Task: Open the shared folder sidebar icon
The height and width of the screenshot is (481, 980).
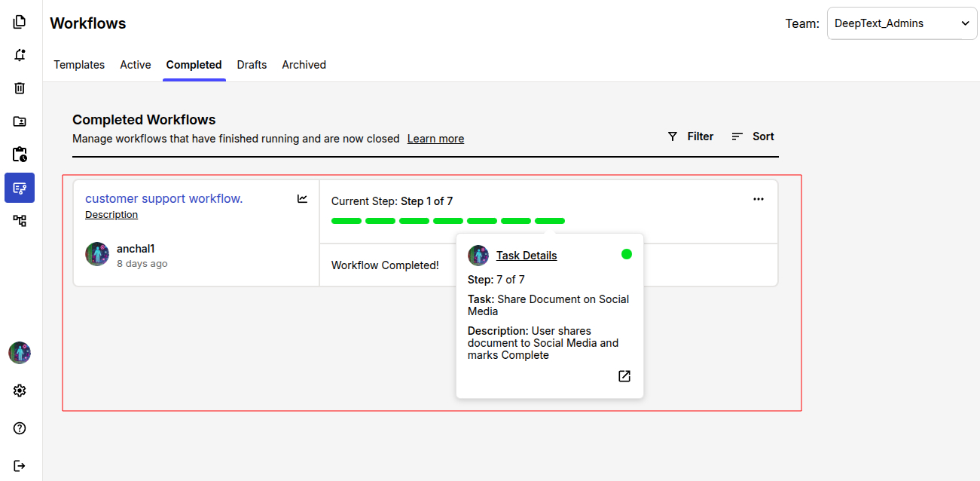Action: click(20, 121)
